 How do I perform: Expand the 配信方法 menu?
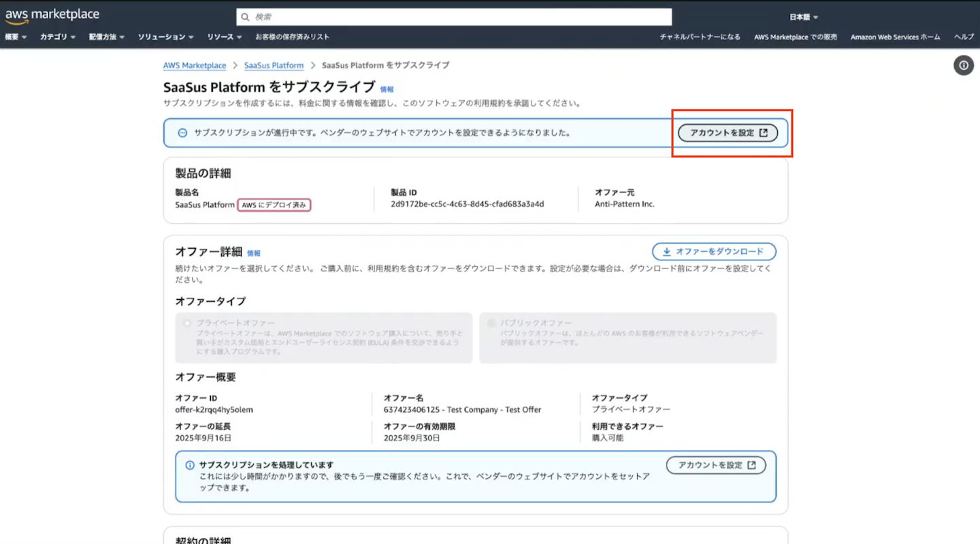click(x=106, y=37)
